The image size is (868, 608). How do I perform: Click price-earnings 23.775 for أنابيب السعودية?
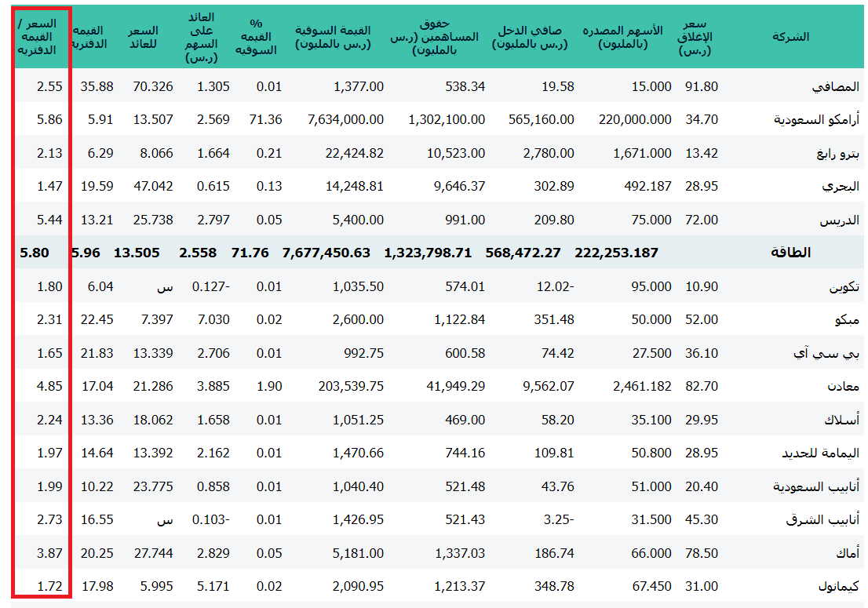coord(153,487)
